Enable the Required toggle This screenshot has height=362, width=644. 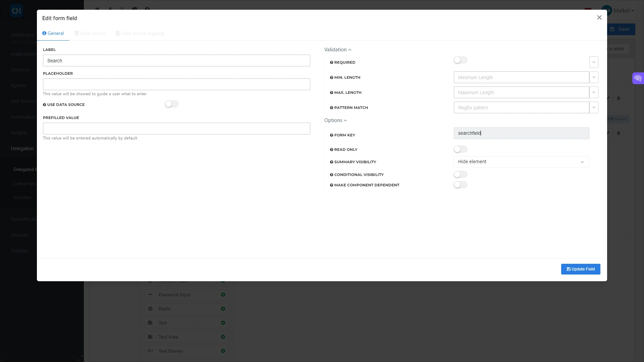click(460, 60)
